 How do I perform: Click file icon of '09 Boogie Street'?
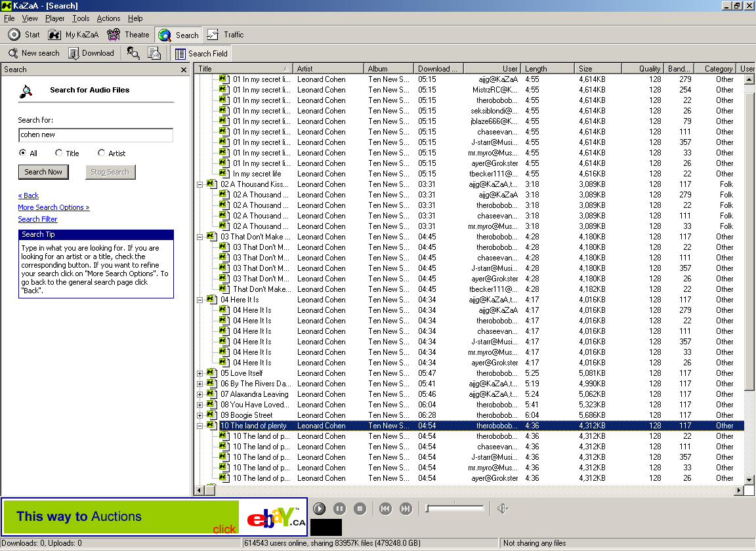212,415
